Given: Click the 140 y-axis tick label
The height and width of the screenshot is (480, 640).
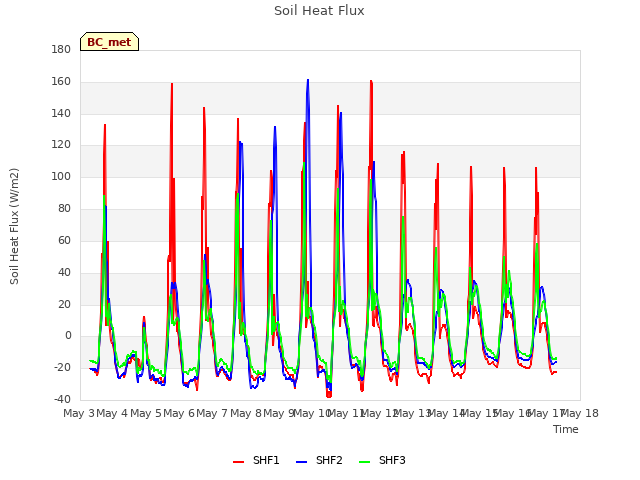Looking at the screenshot, I should 61,113.
